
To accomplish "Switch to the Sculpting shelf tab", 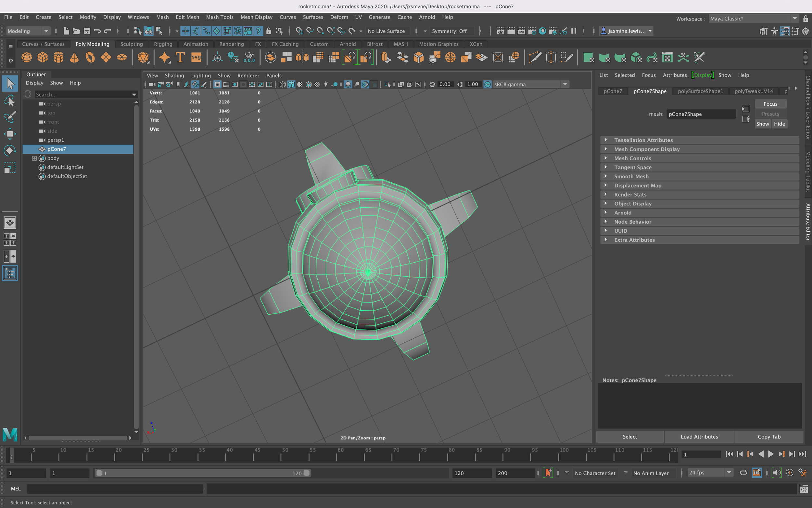I will pos(131,44).
